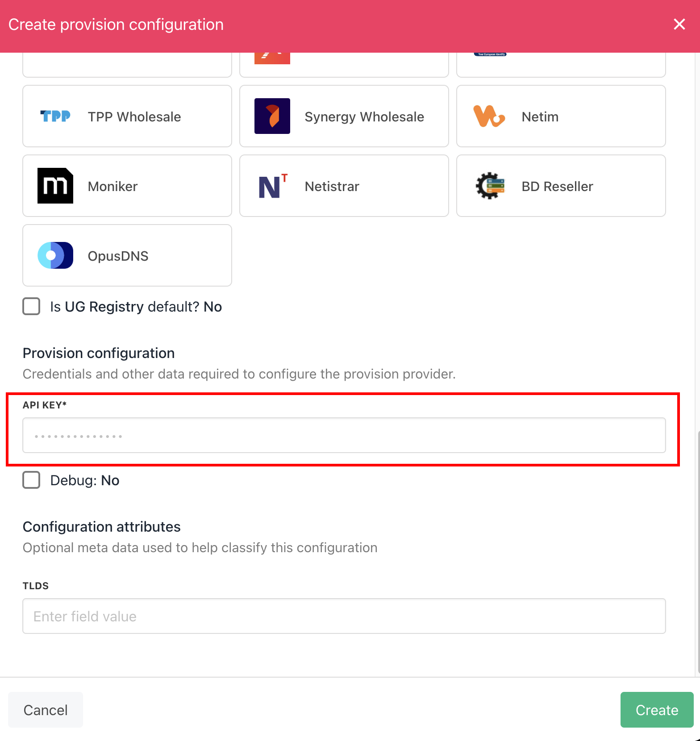Cancel the provision configuration dialog
This screenshot has width=700, height=741.
click(46, 710)
